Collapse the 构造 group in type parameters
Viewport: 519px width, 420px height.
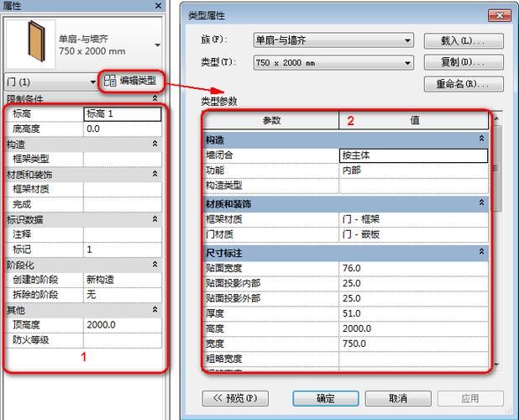tap(481, 139)
